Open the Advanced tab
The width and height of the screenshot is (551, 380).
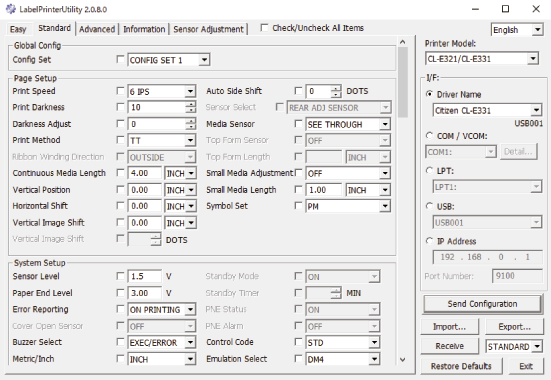coord(97,29)
